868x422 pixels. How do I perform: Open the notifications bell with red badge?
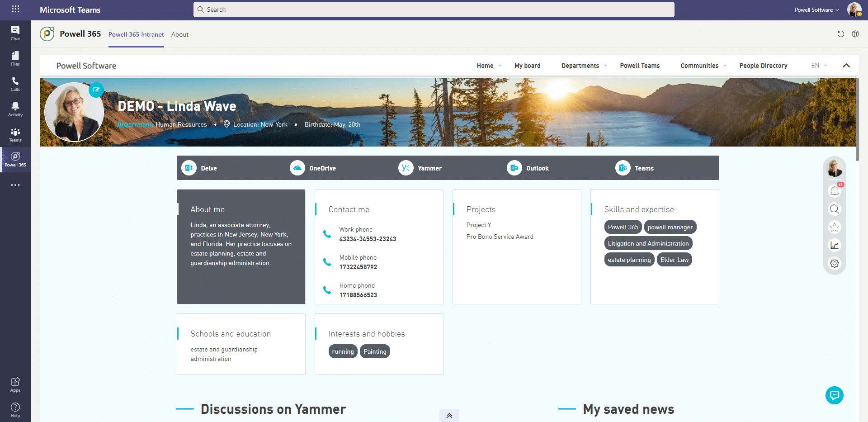tap(835, 191)
